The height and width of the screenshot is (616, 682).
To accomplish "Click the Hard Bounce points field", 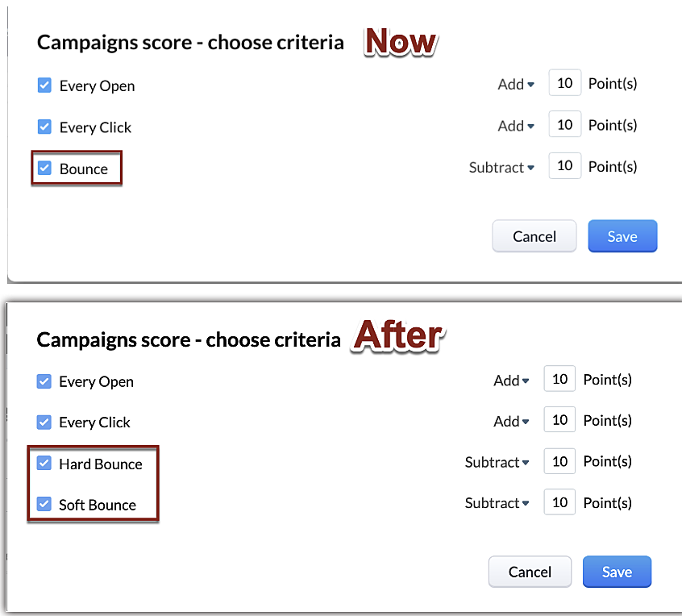I will point(559,462).
